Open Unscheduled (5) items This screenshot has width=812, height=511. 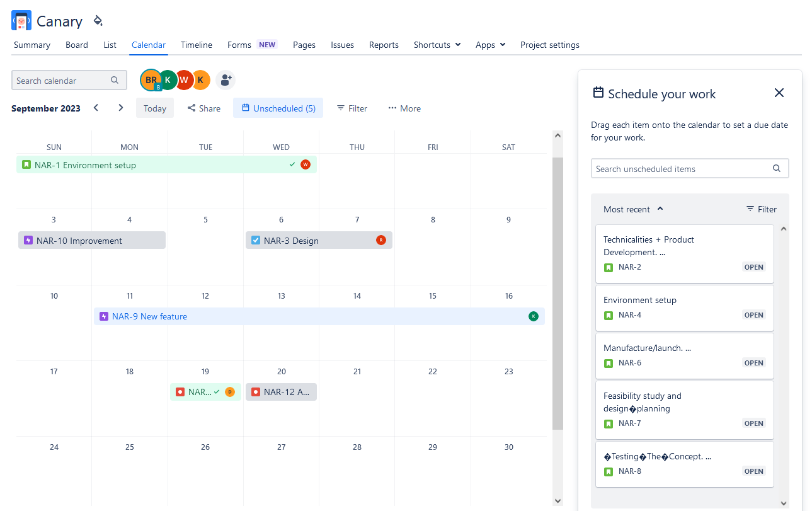pyautogui.click(x=278, y=108)
